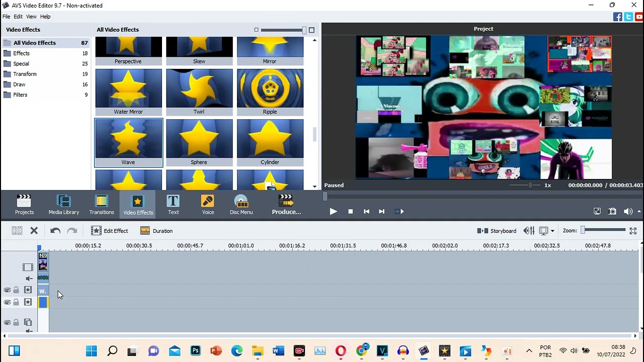The height and width of the screenshot is (362, 644).
Task: Open the File menu
Action: pyautogui.click(x=6, y=17)
